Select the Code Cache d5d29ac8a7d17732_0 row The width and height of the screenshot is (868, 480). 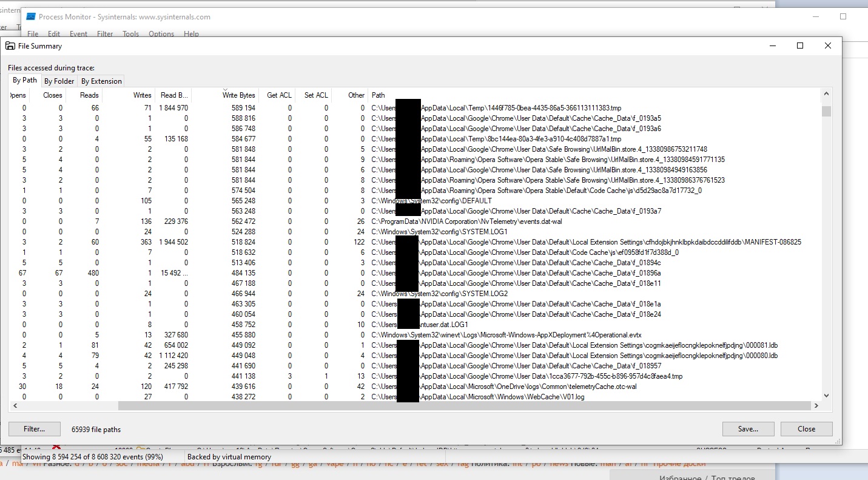pyautogui.click(x=414, y=191)
